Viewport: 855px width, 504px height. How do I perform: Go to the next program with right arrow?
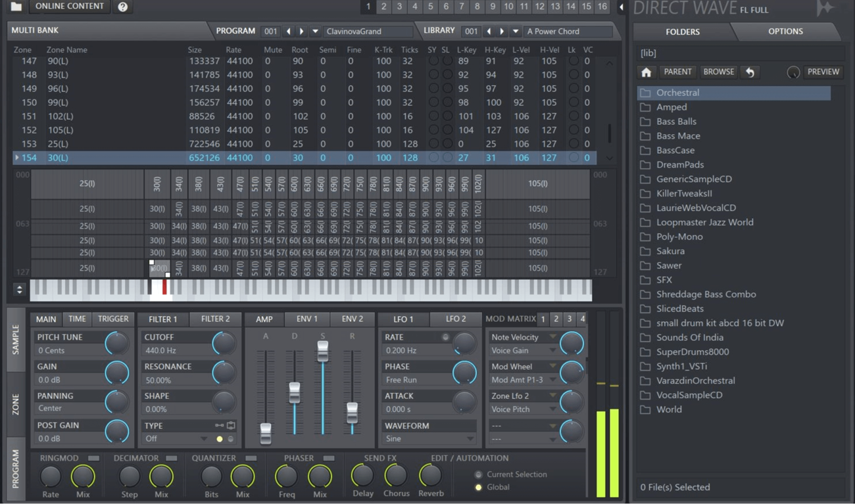tap(302, 31)
